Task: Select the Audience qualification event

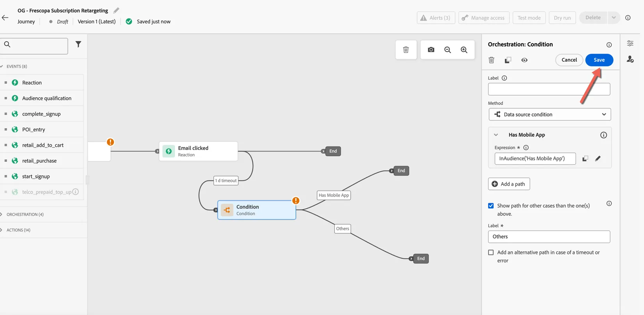Action: tap(42, 98)
